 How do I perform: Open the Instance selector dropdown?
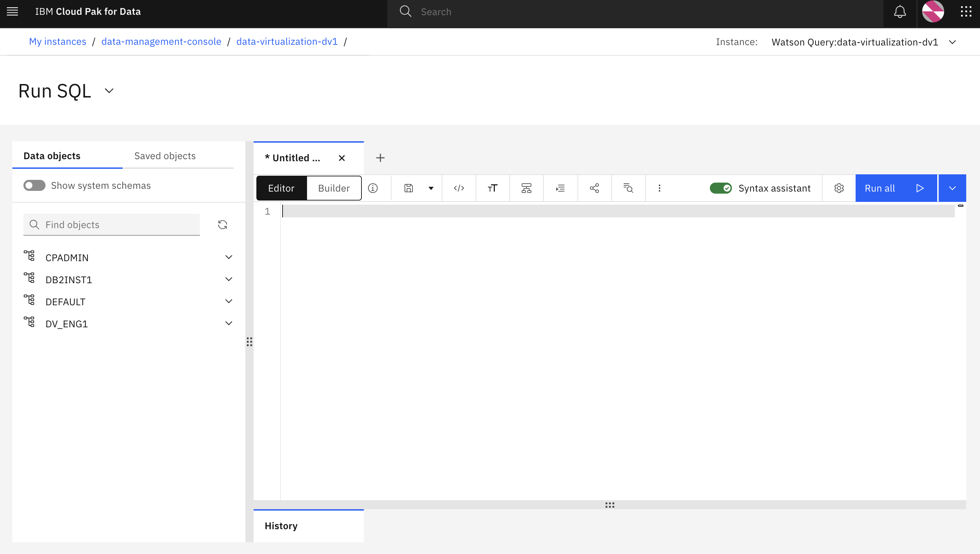coord(952,42)
